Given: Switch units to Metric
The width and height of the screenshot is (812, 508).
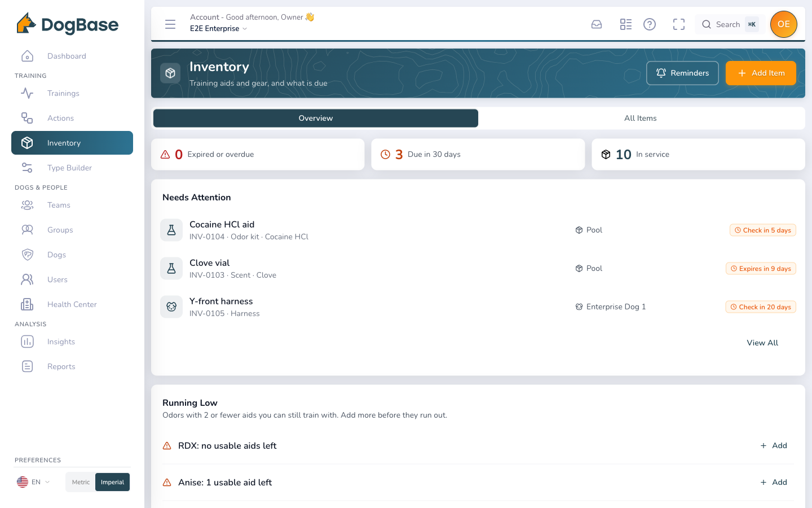Looking at the screenshot, I should [81, 482].
